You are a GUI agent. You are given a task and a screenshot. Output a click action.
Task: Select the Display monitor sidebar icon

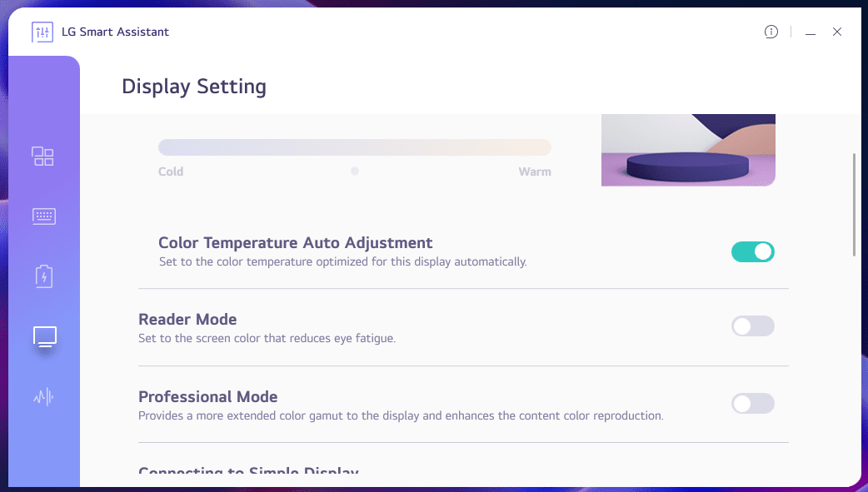click(x=44, y=337)
